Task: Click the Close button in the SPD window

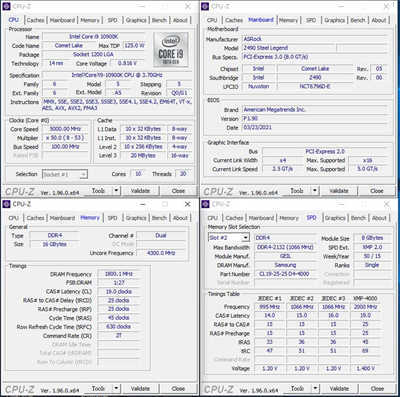Action: click(377, 389)
